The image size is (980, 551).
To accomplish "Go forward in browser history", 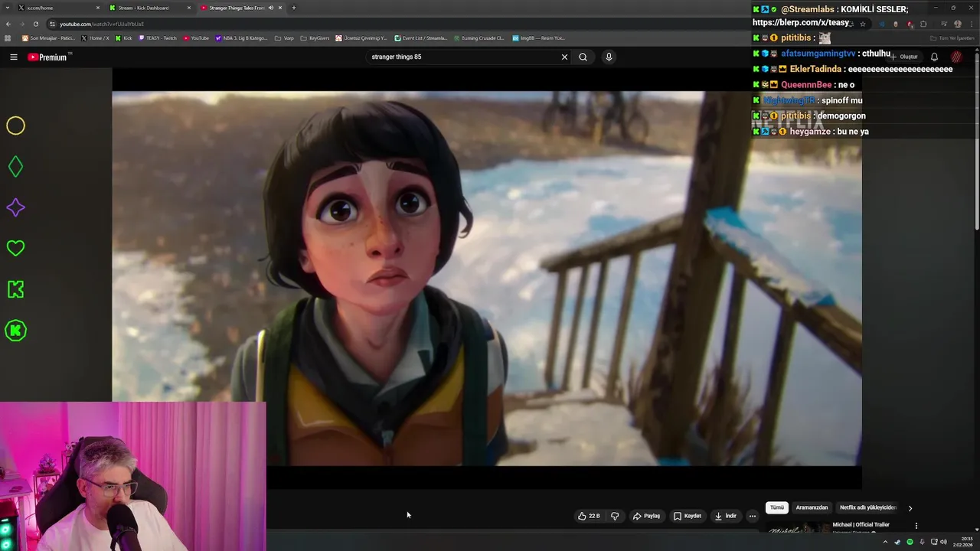I will click(22, 24).
